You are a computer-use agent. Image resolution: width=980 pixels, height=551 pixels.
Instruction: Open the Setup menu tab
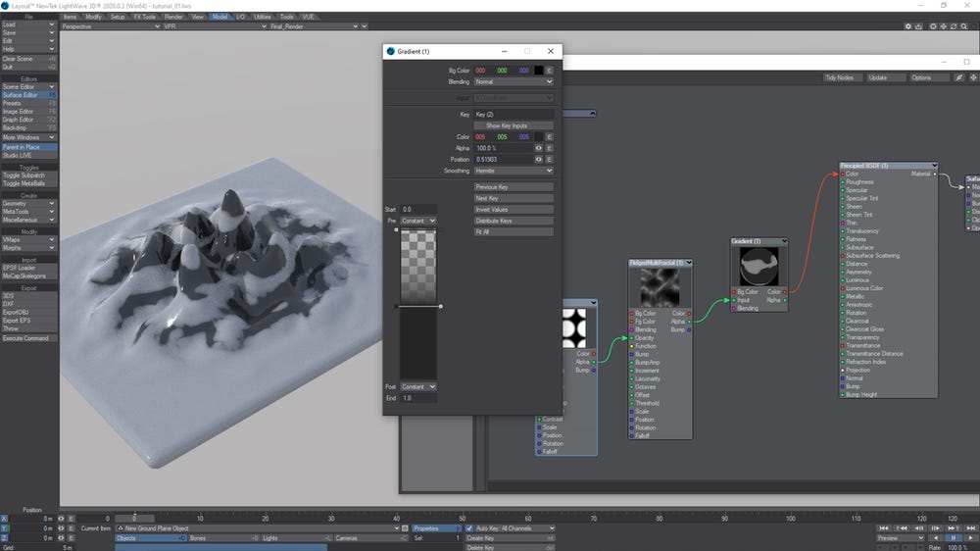118,17
